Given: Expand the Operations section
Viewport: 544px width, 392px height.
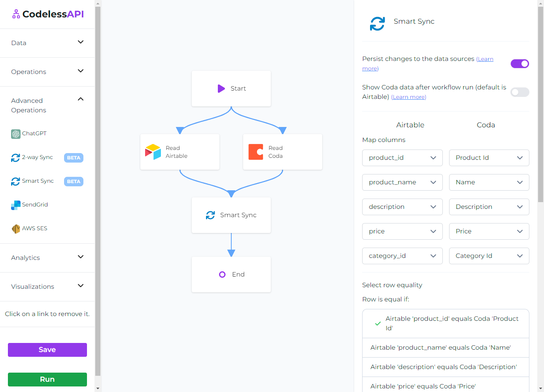Looking at the screenshot, I should (x=47, y=72).
